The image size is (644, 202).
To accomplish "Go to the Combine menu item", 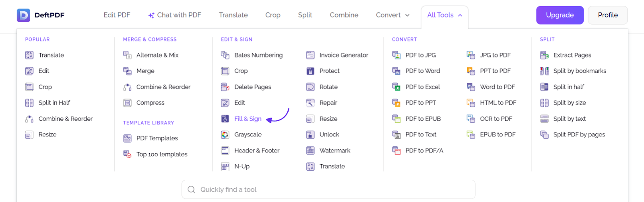I will (344, 15).
